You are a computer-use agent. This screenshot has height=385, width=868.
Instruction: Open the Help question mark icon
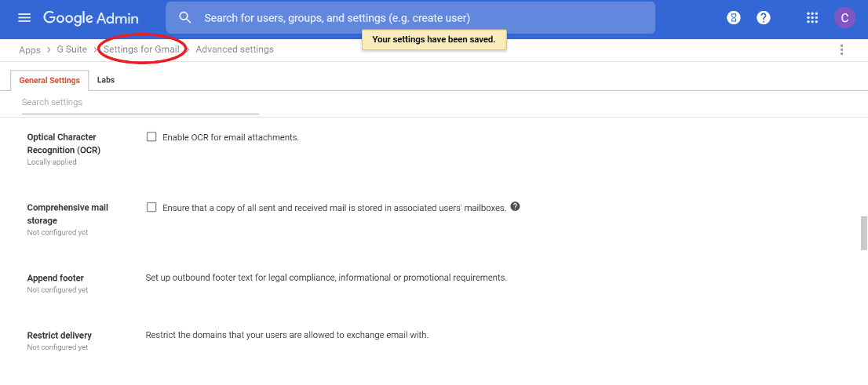click(x=764, y=18)
